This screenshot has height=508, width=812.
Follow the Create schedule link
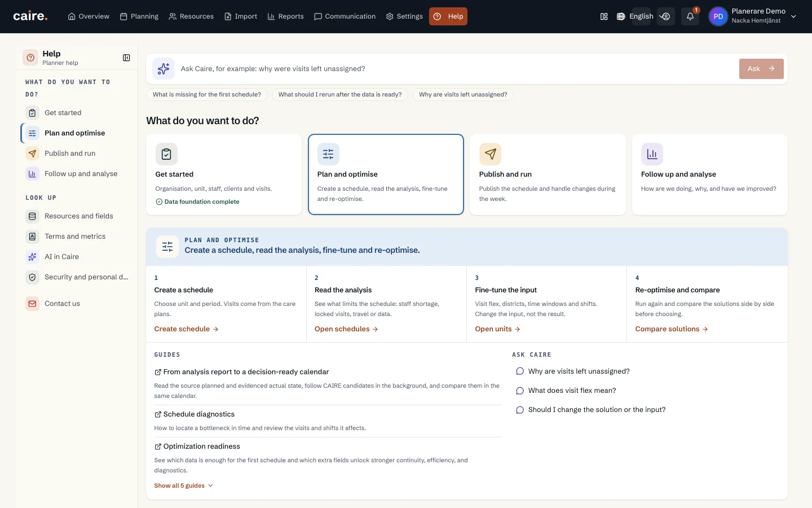tap(186, 329)
